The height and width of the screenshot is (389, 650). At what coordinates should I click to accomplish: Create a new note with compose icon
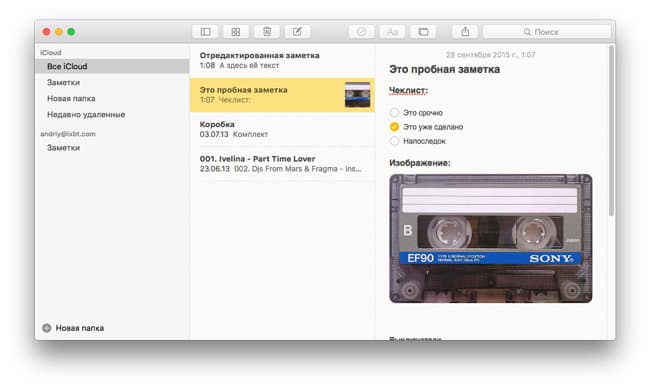tap(298, 32)
